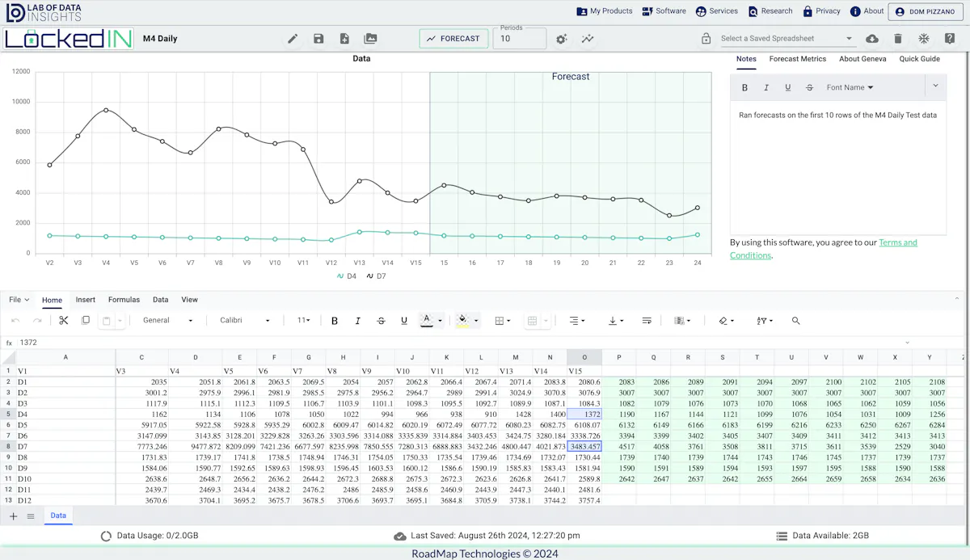Open the Formulas ribbon tab
Screen dimensions: 970x560
pyautogui.click(x=124, y=300)
